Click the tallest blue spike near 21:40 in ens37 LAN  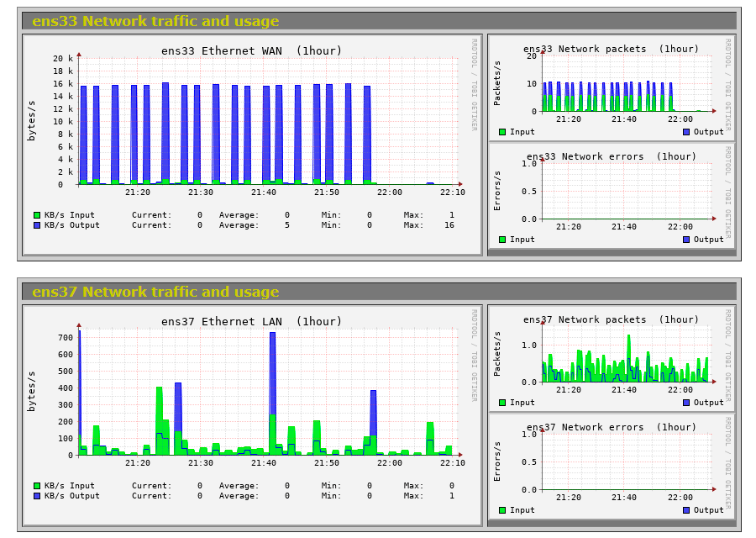click(x=272, y=374)
